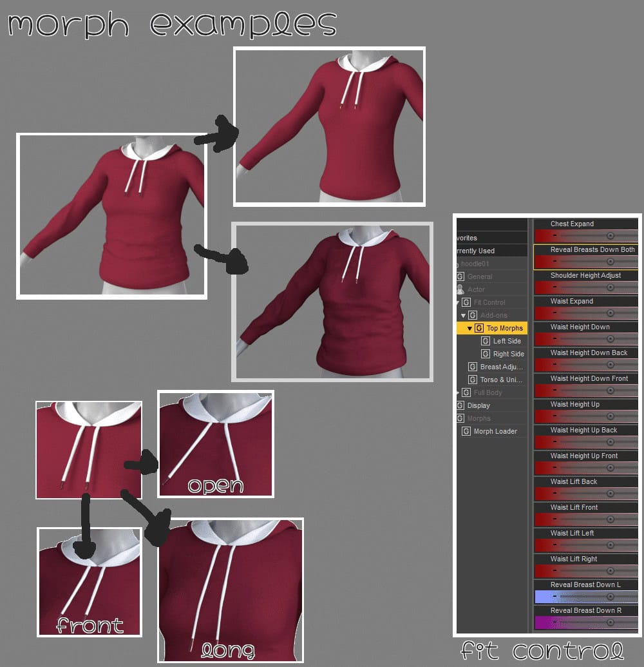Click the open drawstring example thumbnail
The height and width of the screenshot is (667, 644).
(216, 443)
